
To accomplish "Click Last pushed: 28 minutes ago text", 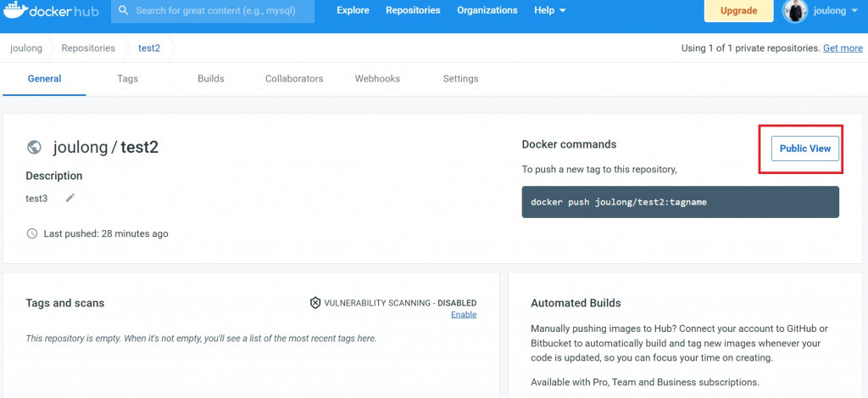I will tap(106, 233).
